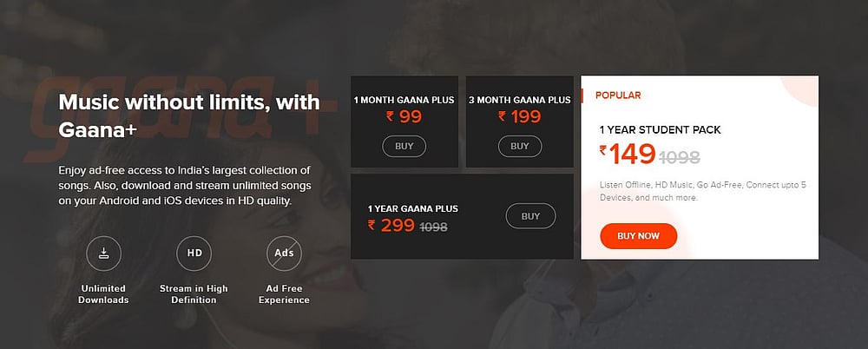Select the 1 Year Student Pack title
Screen dimensions: 868x349
660,130
